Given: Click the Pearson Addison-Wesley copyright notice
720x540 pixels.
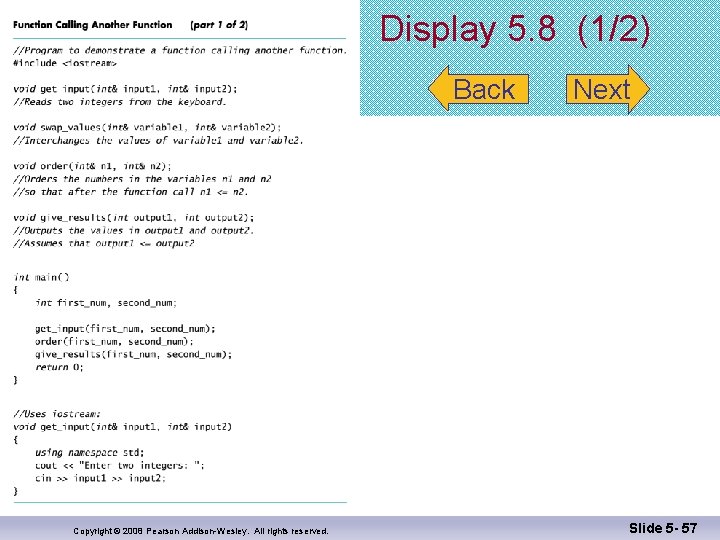Looking at the screenshot, I should [201, 531].
